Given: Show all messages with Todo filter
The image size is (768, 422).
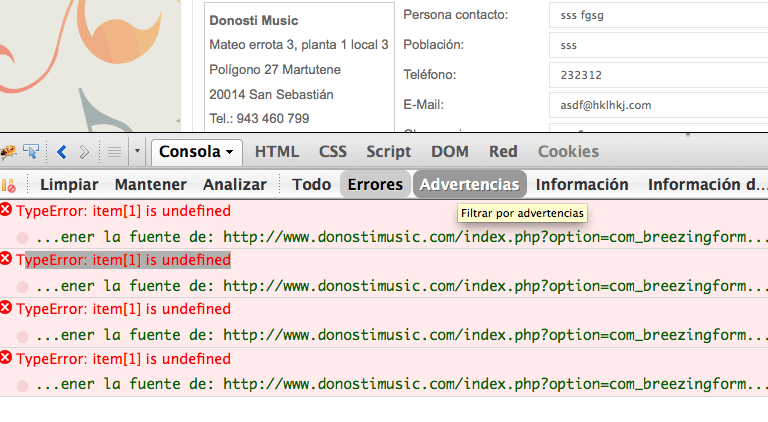Looking at the screenshot, I should [x=312, y=185].
